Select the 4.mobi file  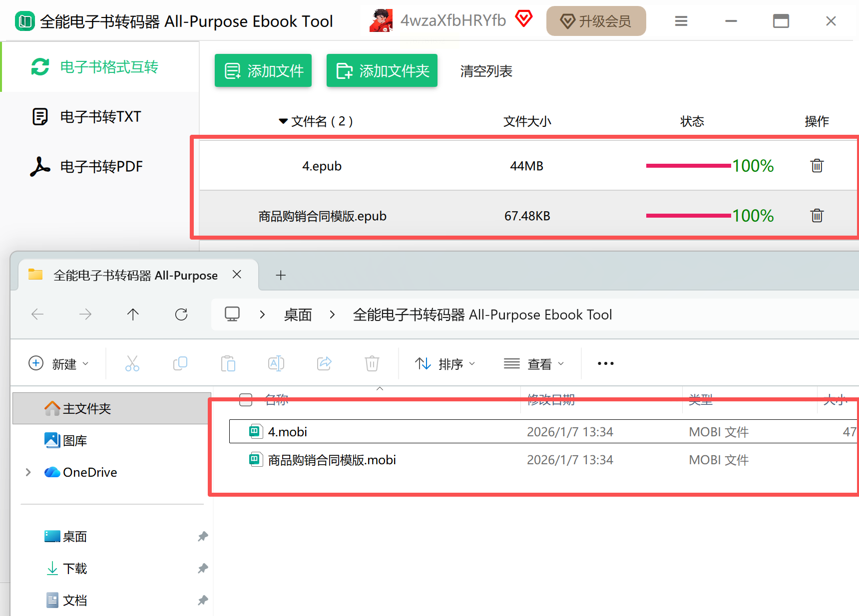pos(288,432)
